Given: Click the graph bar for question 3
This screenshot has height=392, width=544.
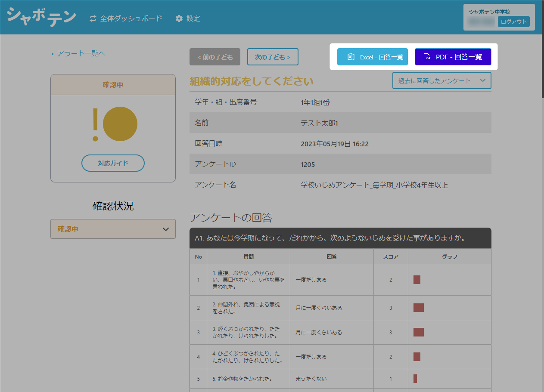Looking at the screenshot, I should pos(419,332).
